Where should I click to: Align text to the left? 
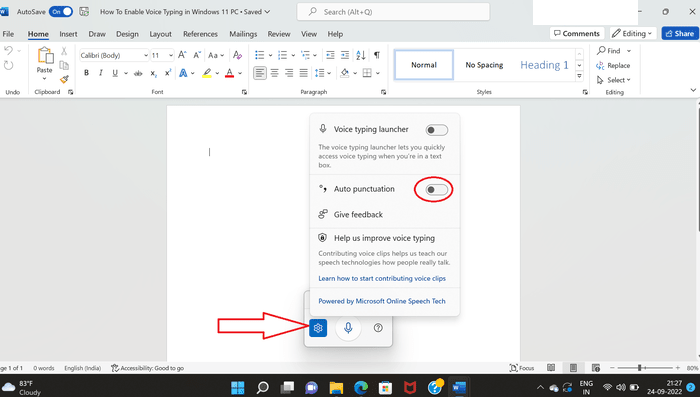click(x=260, y=73)
